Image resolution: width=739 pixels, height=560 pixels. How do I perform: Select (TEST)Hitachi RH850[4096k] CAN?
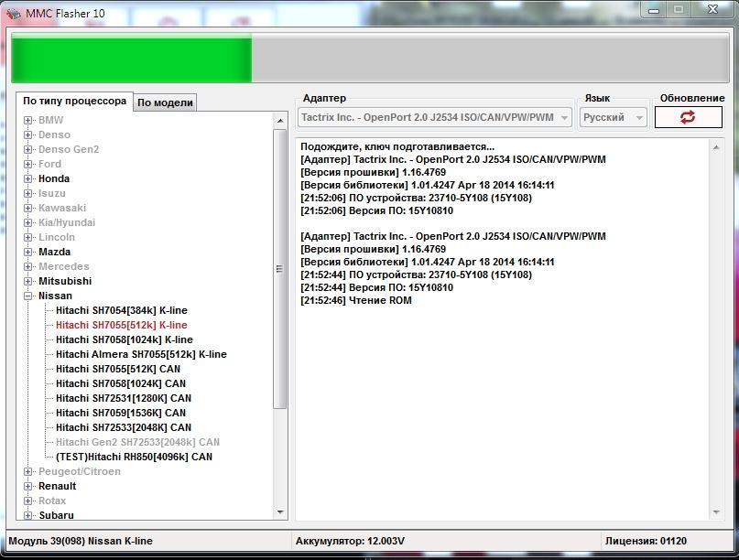135,457
